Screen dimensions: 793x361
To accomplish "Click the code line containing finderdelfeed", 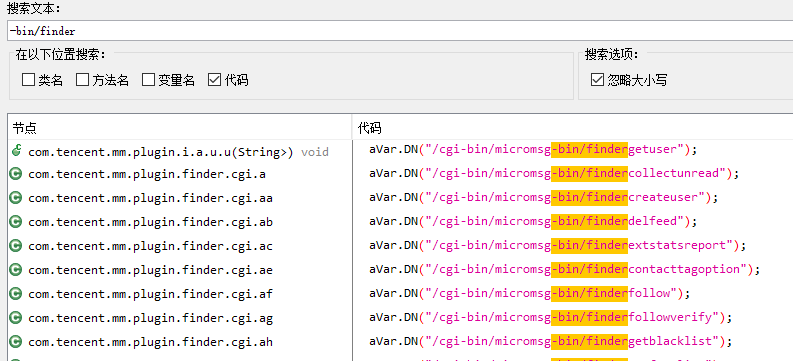I will click(534, 221).
